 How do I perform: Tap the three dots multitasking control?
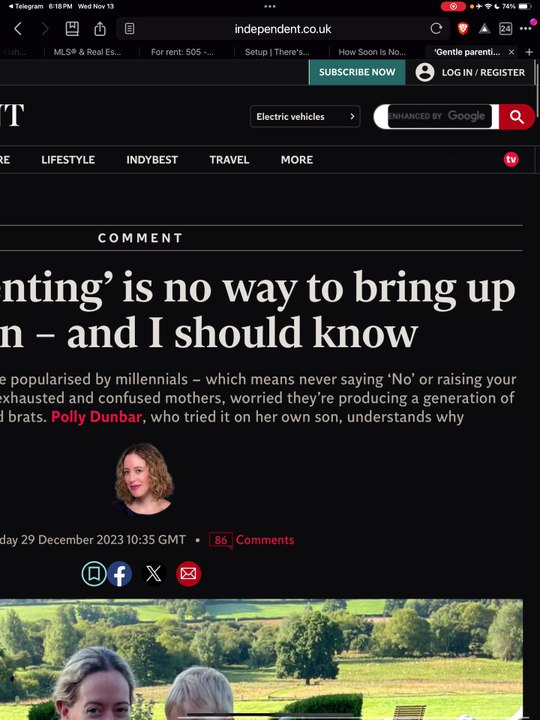tap(270, 6)
